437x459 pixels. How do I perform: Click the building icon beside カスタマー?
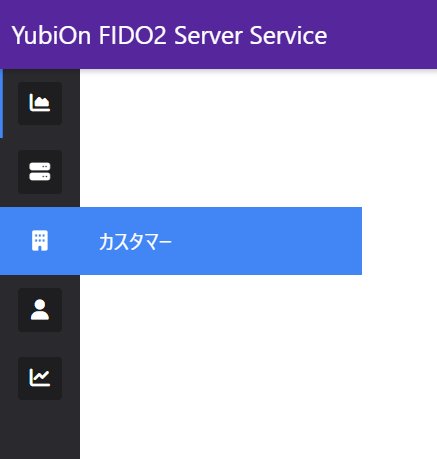point(40,240)
